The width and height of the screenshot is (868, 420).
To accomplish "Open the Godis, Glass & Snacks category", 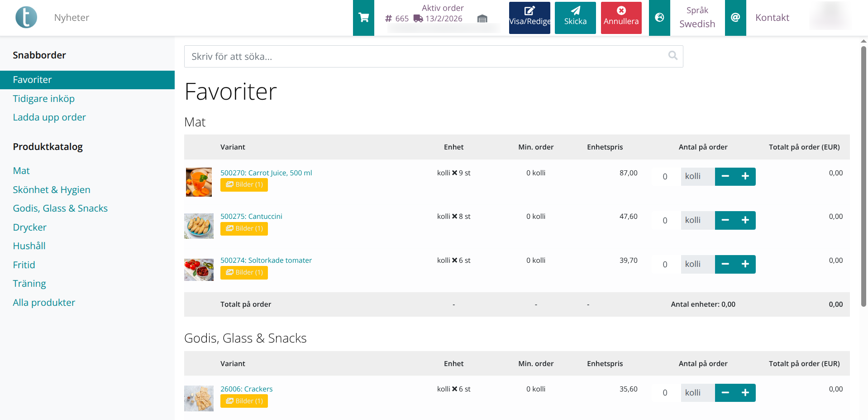I will tap(60, 208).
